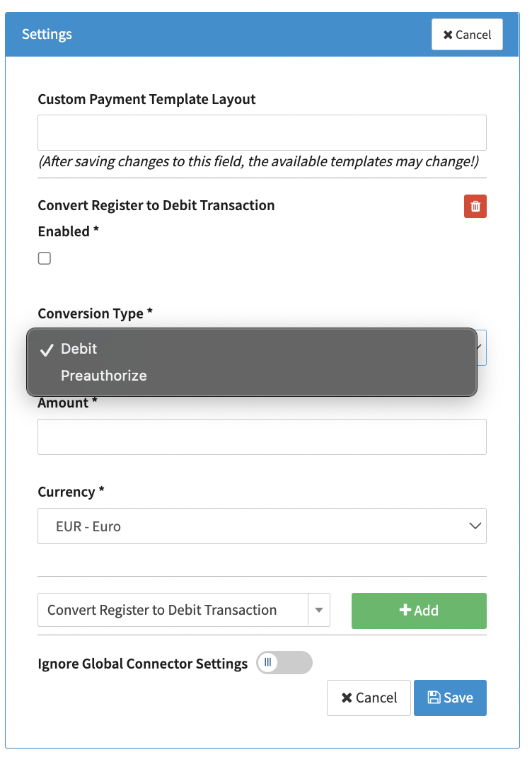
Task: Select the Debit conversion type
Action: click(79, 349)
